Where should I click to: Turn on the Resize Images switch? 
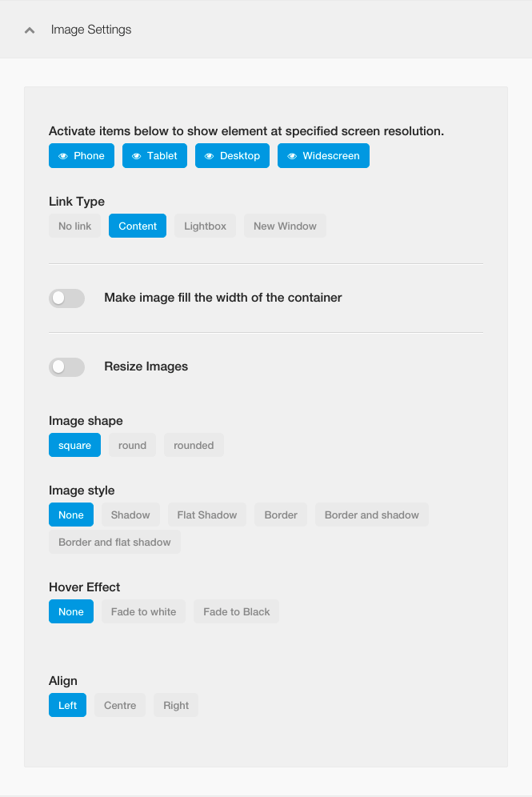(x=66, y=367)
